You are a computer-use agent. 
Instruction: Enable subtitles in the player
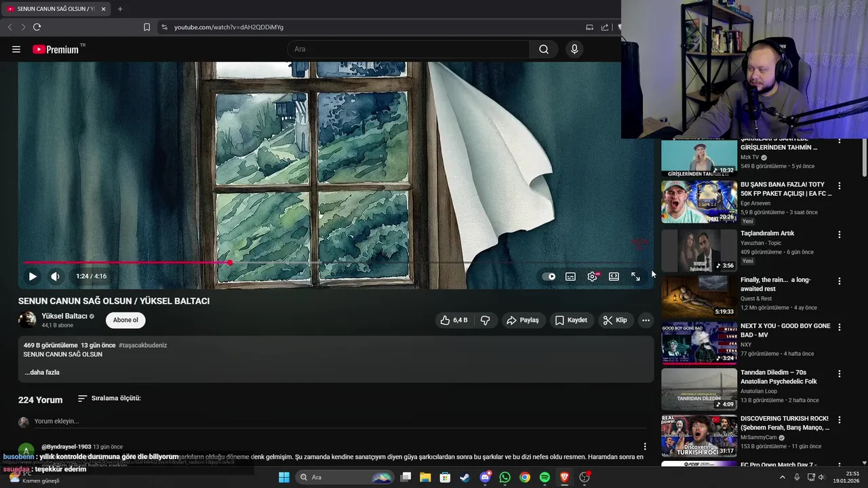(571, 277)
